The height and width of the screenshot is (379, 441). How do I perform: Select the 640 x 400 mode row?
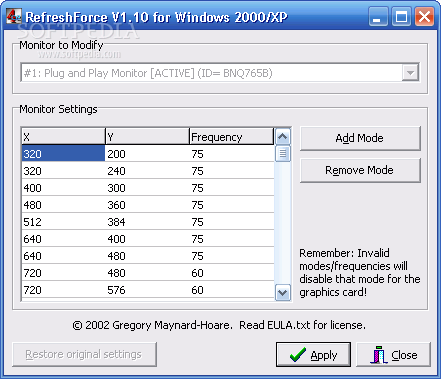pyautogui.click(x=148, y=239)
